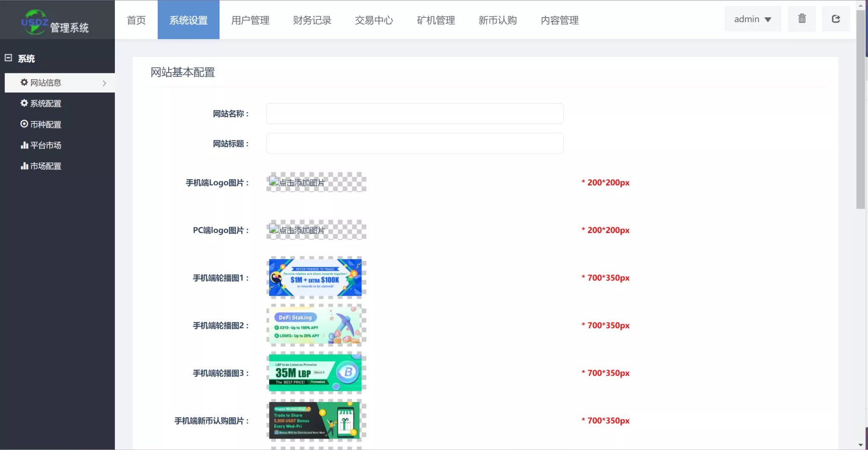
Task: Click the chevron beside 网站信息
Action: [104, 83]
